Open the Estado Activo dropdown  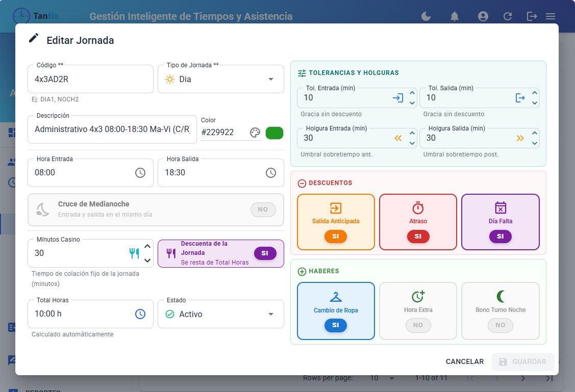pos(221,314)
